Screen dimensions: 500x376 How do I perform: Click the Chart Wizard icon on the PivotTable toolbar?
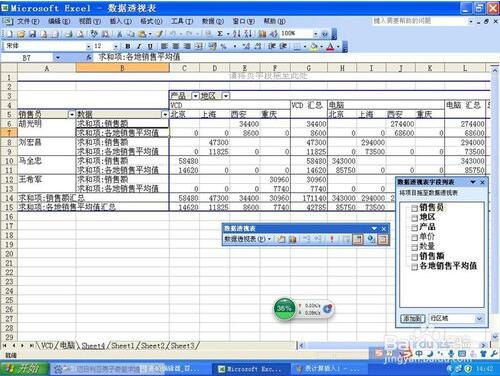tap(293, 239)
